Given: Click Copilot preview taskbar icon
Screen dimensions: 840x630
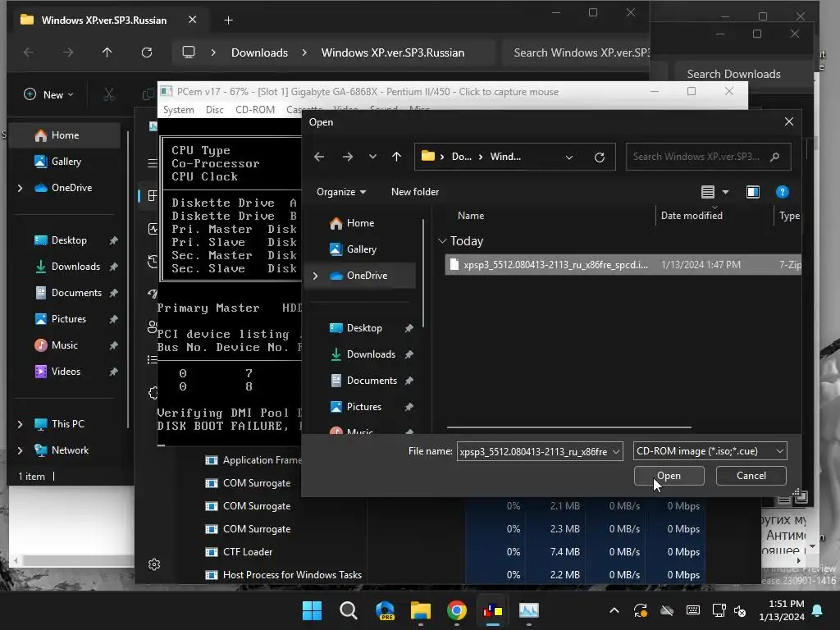Looking at the screenshot, I should (x=386, y=610).
